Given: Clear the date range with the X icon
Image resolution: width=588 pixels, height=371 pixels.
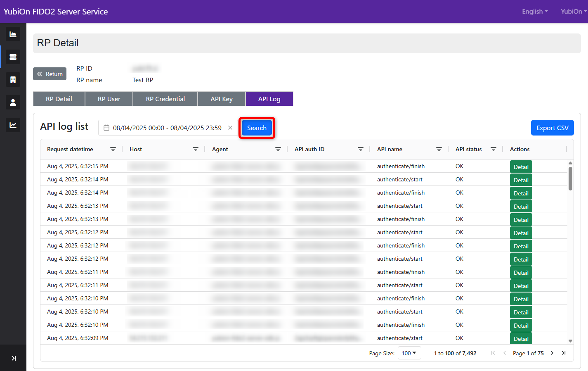Looking at the screenshot, I should pyautogui.click(x=230, y=128).
